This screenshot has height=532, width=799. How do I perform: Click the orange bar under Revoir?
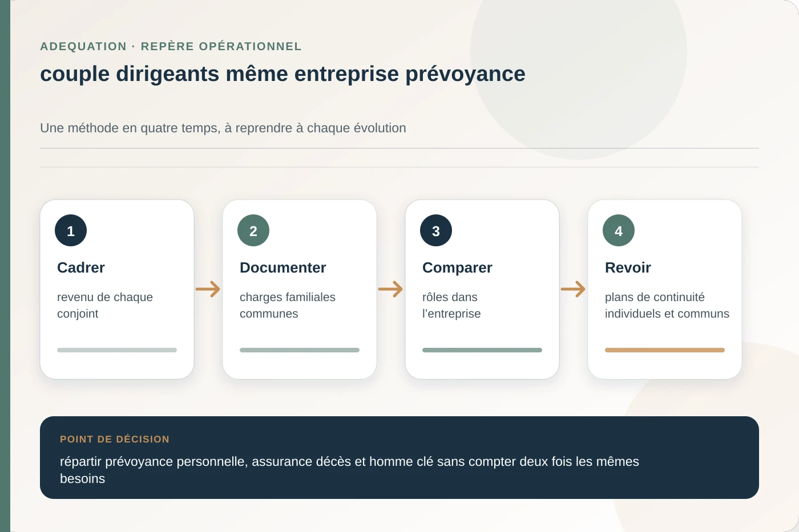665,350
